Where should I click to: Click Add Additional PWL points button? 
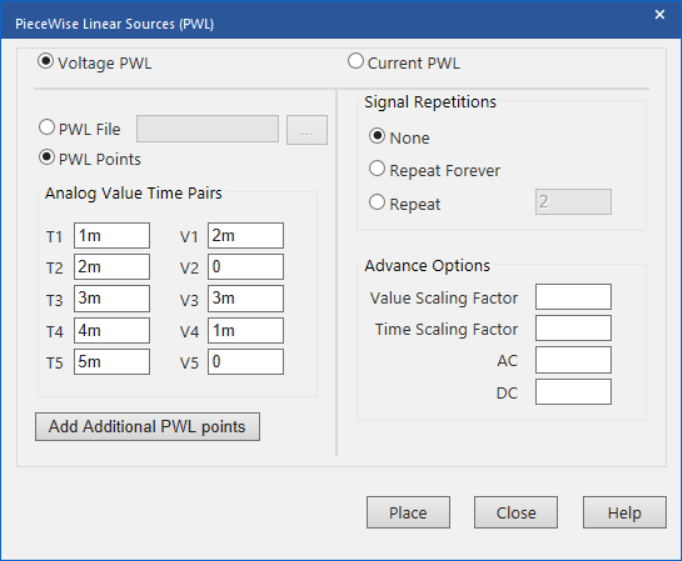[147, 427]
